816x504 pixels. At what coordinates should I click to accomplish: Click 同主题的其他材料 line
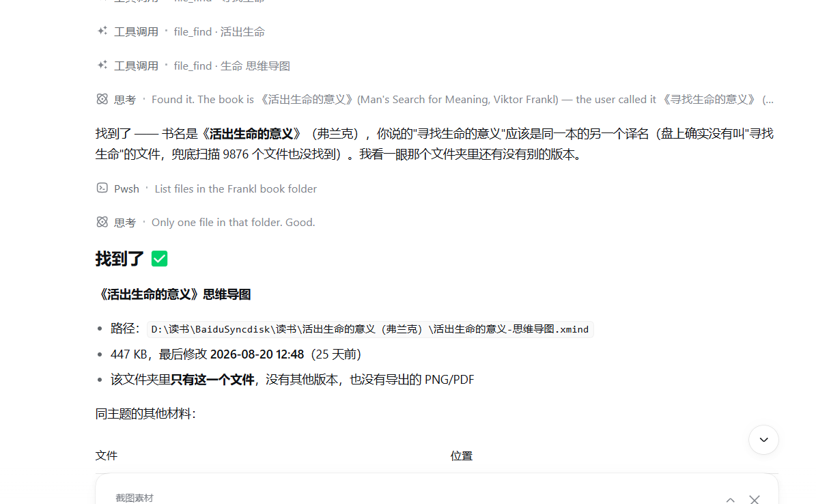(145, 413)
